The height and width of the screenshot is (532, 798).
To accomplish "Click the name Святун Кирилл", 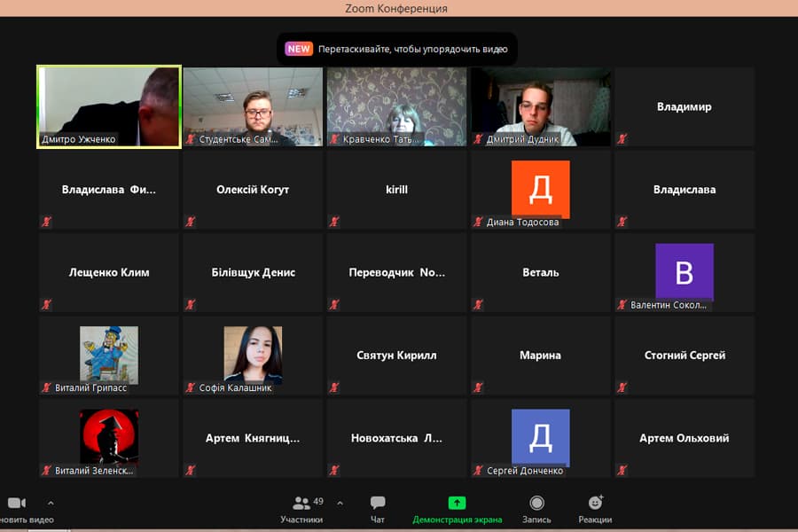I will 396,356.
